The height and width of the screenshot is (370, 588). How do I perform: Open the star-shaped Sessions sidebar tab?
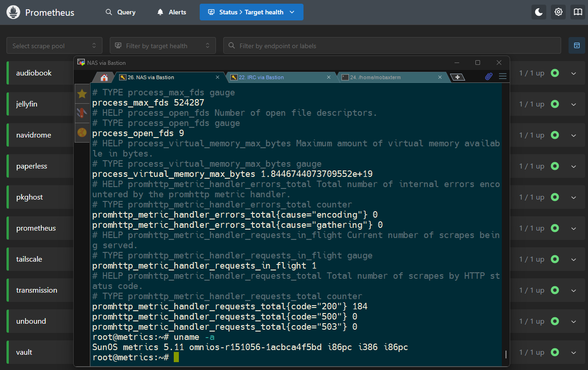tap(82, 94)
